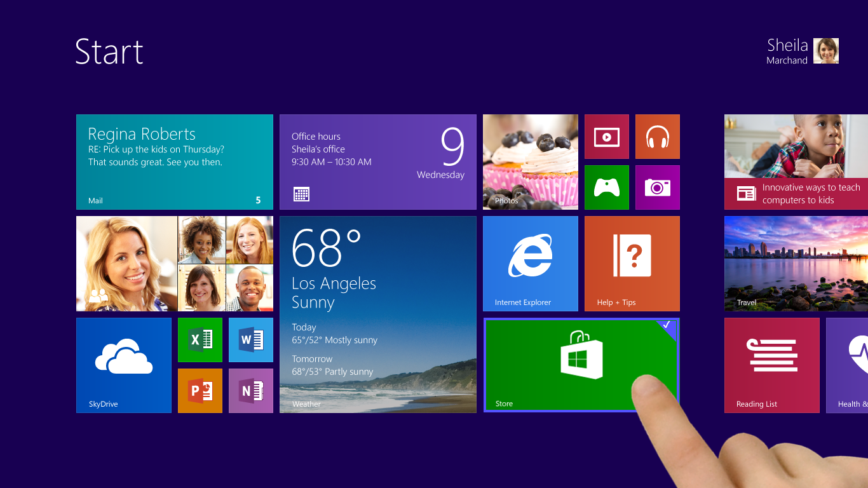Open the news tile about teaching computers
868x488 pixels.
click(x=796, y=162)
